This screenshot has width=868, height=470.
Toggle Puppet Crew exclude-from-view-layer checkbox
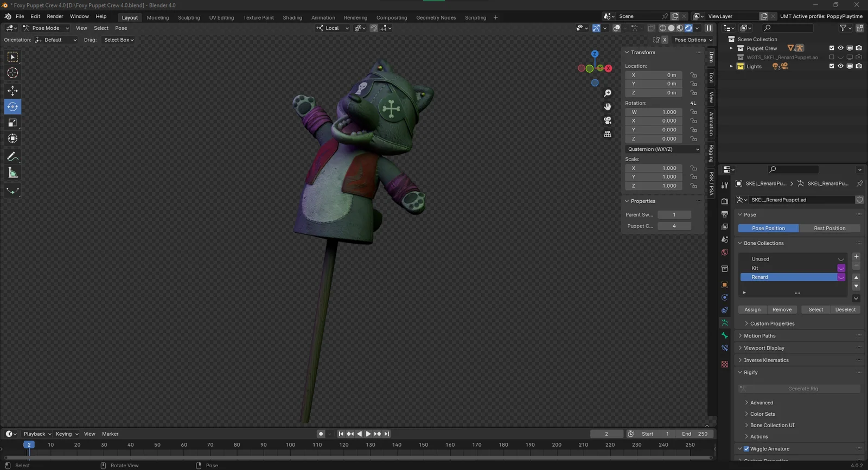832,48
